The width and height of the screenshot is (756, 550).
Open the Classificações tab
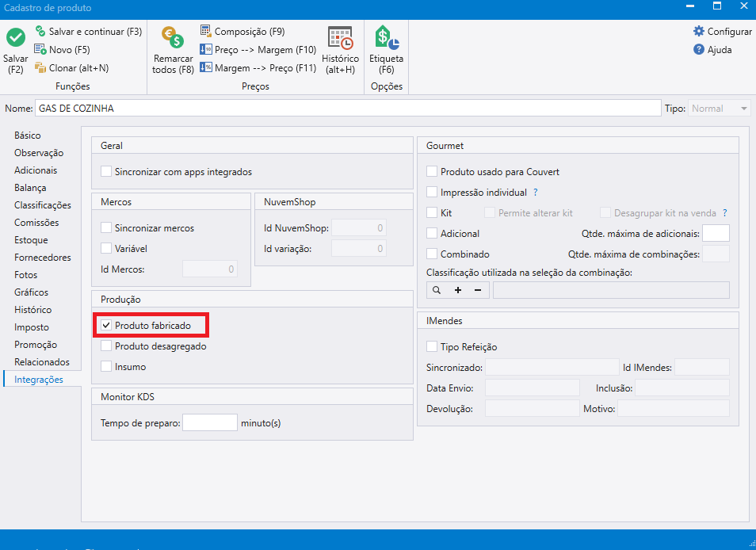[x=43, y=205]
